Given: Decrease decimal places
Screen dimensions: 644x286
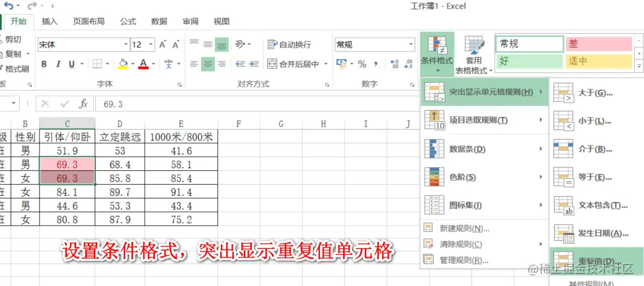Looking at the screenshot, I should click(x=409, y=64).
